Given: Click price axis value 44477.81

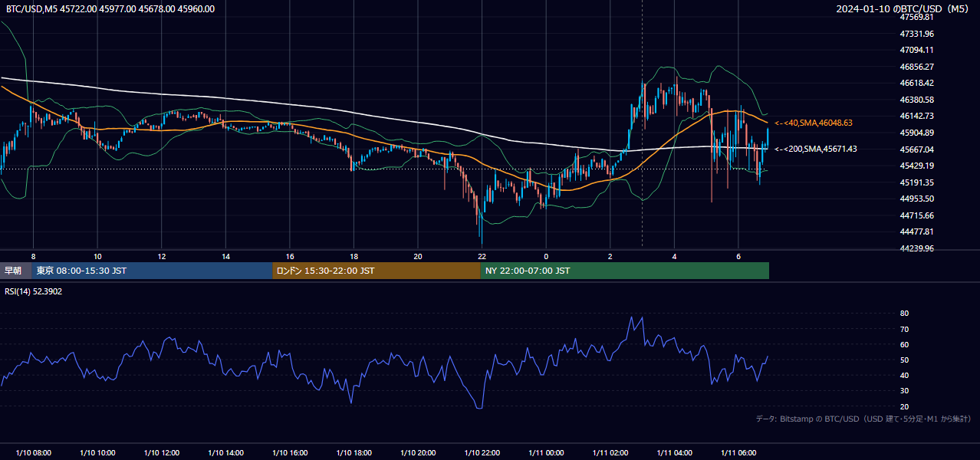Looking at the screenshot, I should click(x=916, y=232).
